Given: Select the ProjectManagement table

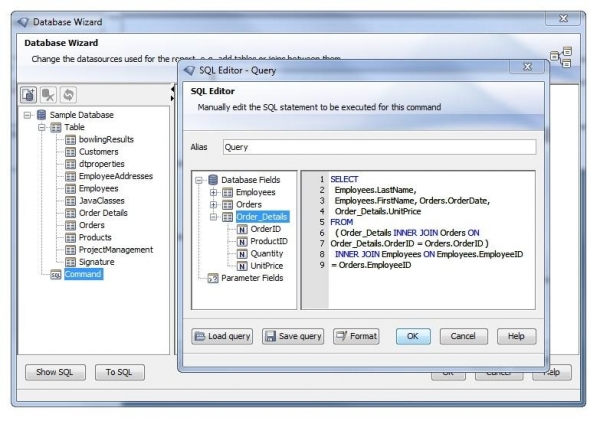Looking at the screenshot, I should [115, 249].
